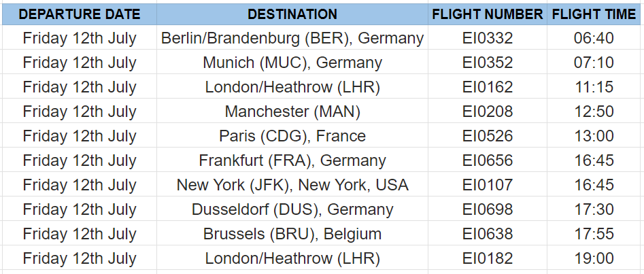Select flight number EI0162 cell
The image size is (644, 274).
point(488,86)
